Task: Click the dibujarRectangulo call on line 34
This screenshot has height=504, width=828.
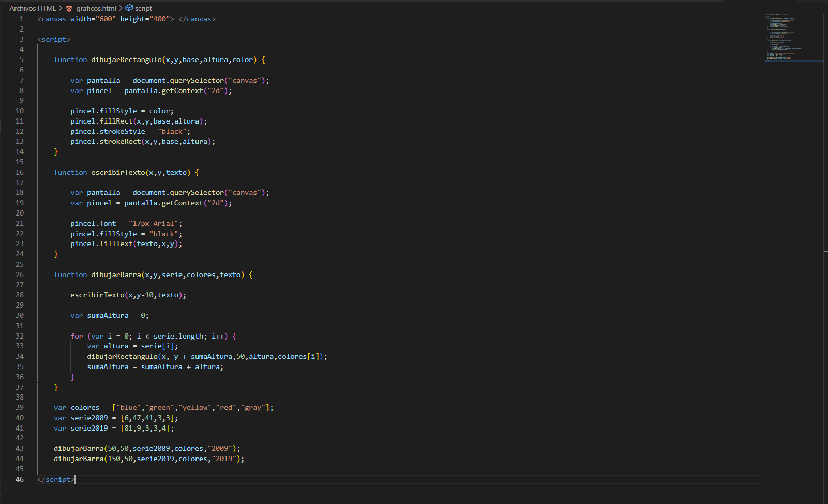Action: 207,356
